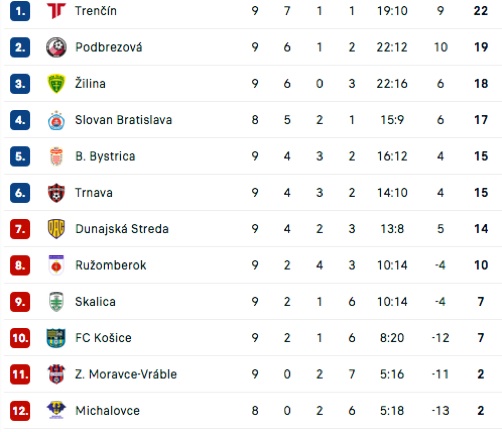Click the Ružomberok club logo
Viewport: 502px width, 432px height.
56,265
